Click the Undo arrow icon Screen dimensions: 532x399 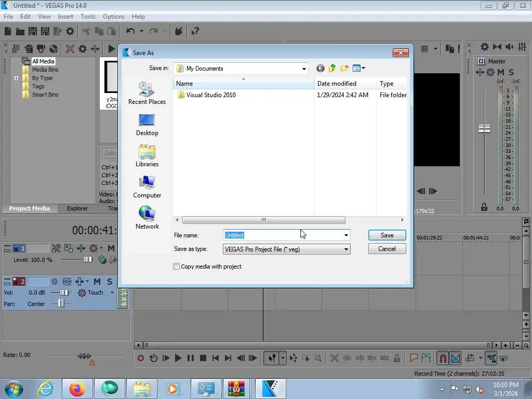[x=130, y=31]
